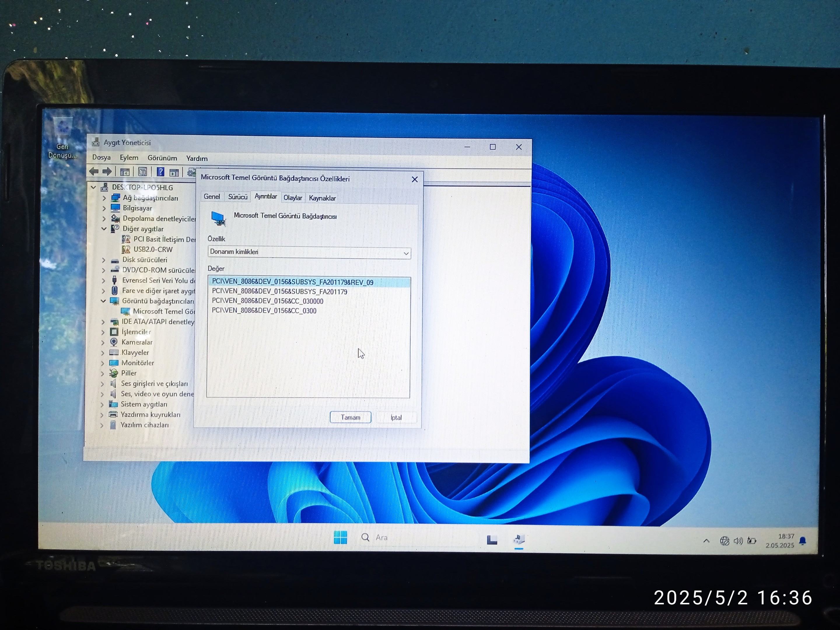Viewport: 840px width, 630px height.
Task: Click the DVD/CD-ROM sürücüleri category icon
Action: (x=115, y=269)
